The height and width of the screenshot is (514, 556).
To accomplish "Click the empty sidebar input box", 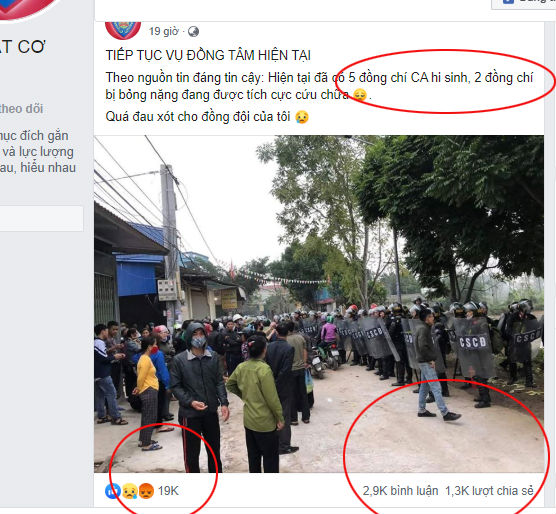I will tap(41, 219).
